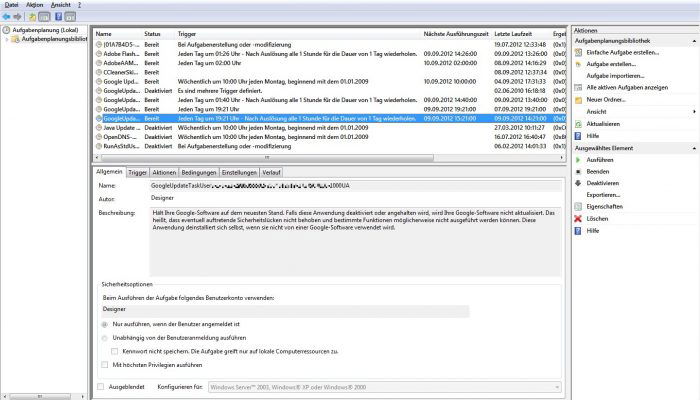Switch to the Einstellungen tab

coord(239,172)
